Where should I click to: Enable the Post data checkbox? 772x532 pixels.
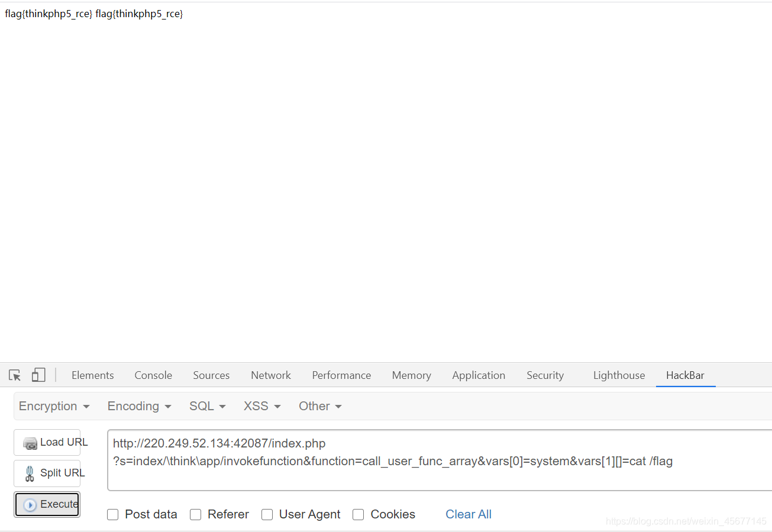pyautogui.click(x=112, y=514)
